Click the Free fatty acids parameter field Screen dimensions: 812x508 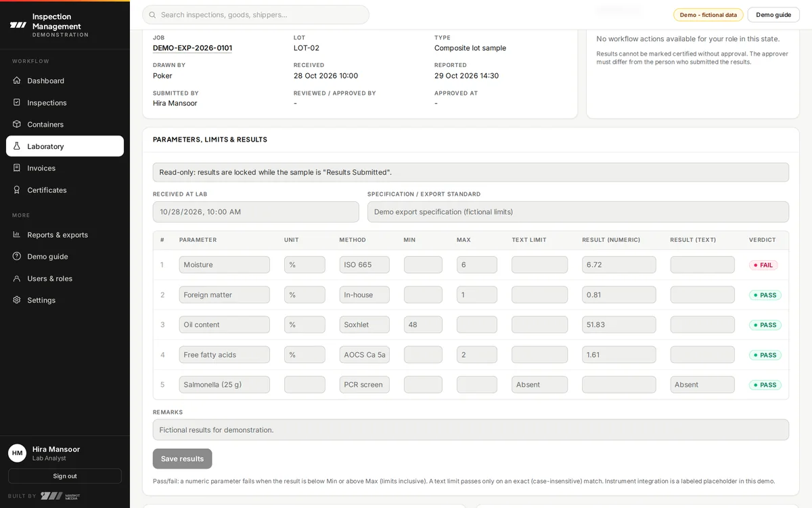pos(224,354)
